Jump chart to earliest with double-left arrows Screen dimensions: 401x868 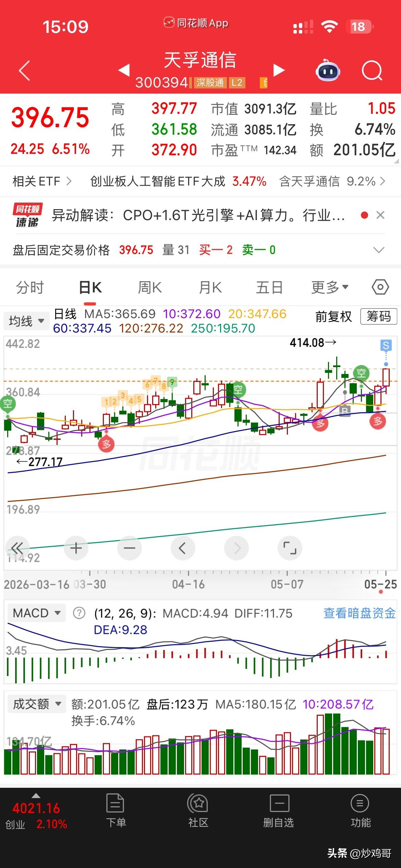point(17,548)
